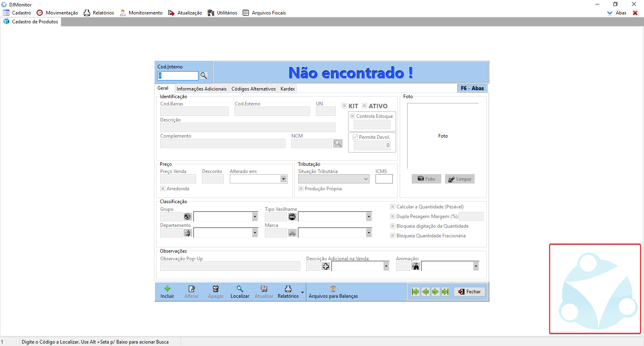This screenshot has width=644, height=346.
Task: Jump to last record arrow
Action: click(x=445, y=292)
